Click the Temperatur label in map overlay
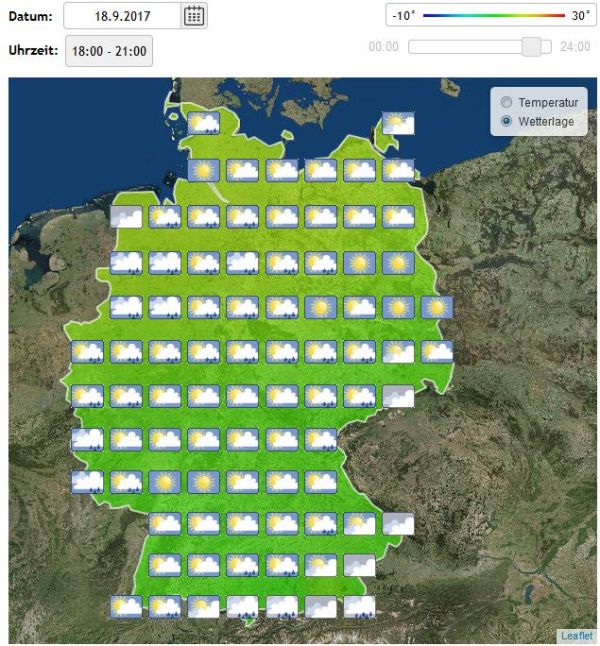Screen dimensions: 600x646 click(x=548, y=102)
